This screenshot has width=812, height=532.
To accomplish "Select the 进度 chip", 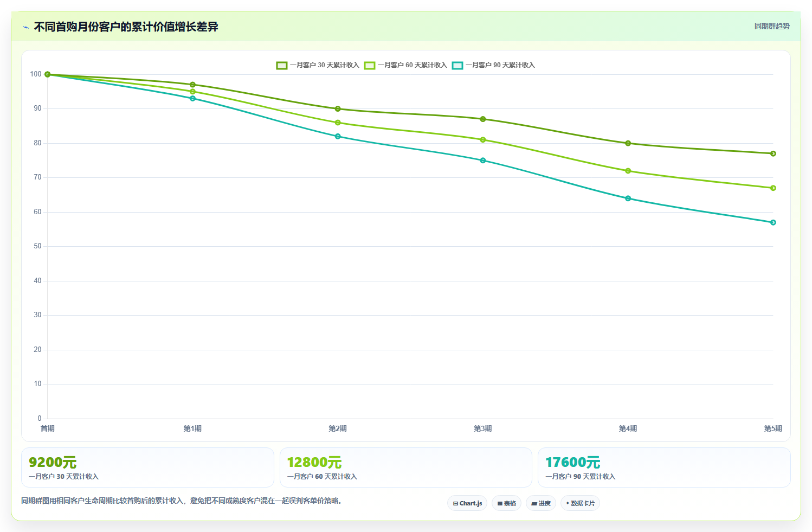I will coord(540,503).
